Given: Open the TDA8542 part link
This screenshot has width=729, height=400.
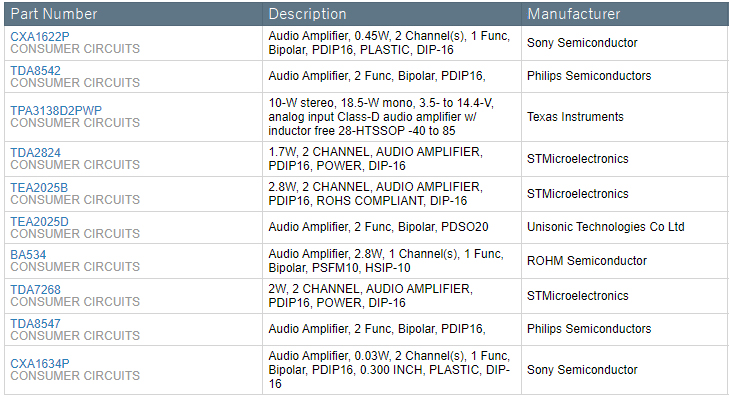Looking at the screenshot, I should pyautogui.click(x=35, y=70).
